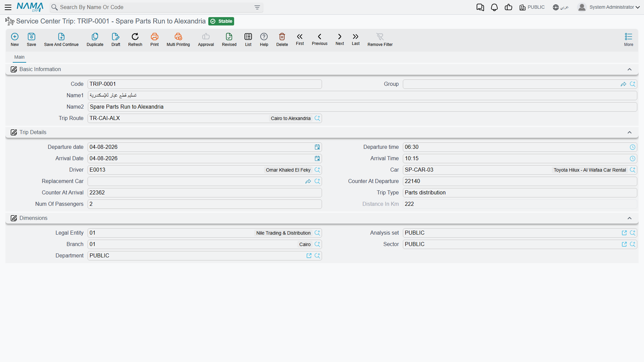Print the trip document

[x=155, y=39]
